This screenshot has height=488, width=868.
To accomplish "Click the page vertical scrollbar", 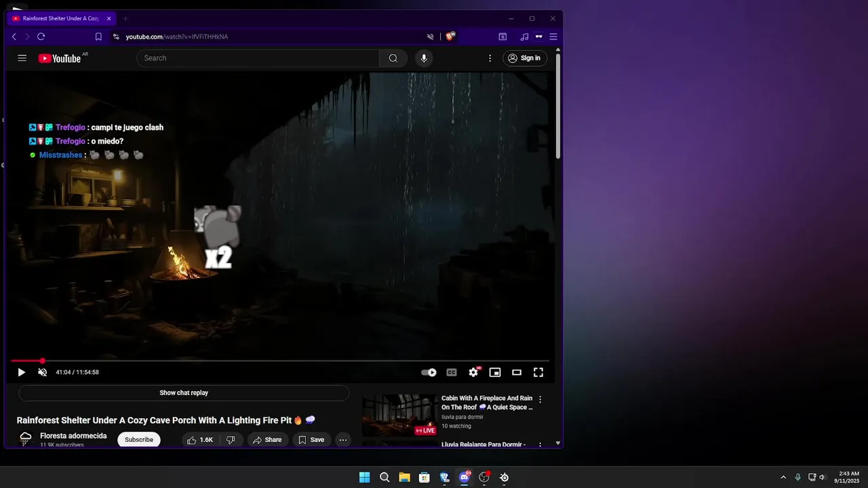I will pyautogui.click(x=558, y=105).
